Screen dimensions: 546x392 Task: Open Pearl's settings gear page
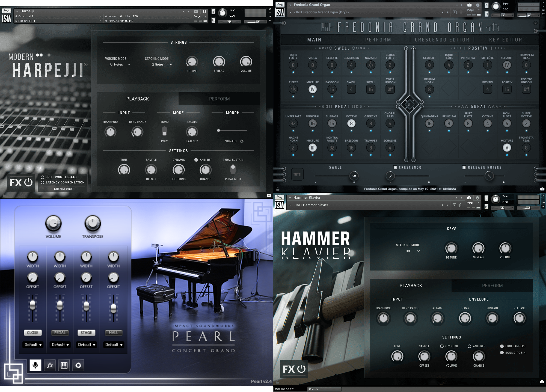pyautogui.click(x=78, y=365)
